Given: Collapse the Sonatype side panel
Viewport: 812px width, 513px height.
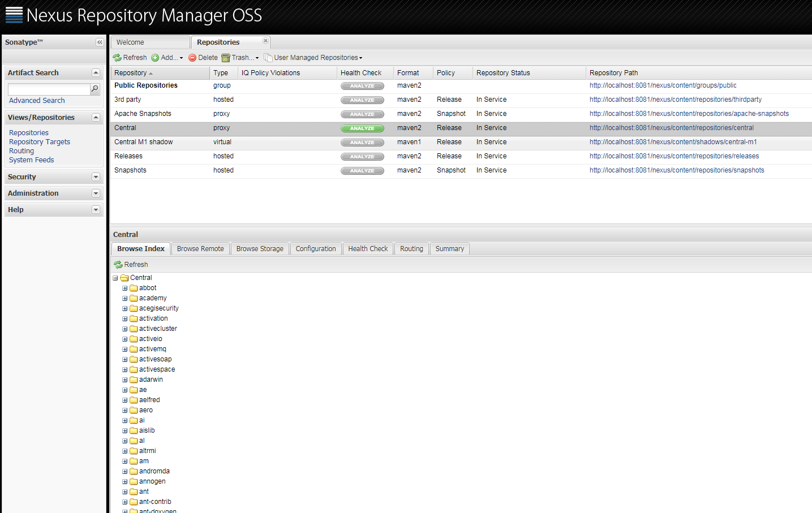Looking at the screenshot, I should point(100,42).
